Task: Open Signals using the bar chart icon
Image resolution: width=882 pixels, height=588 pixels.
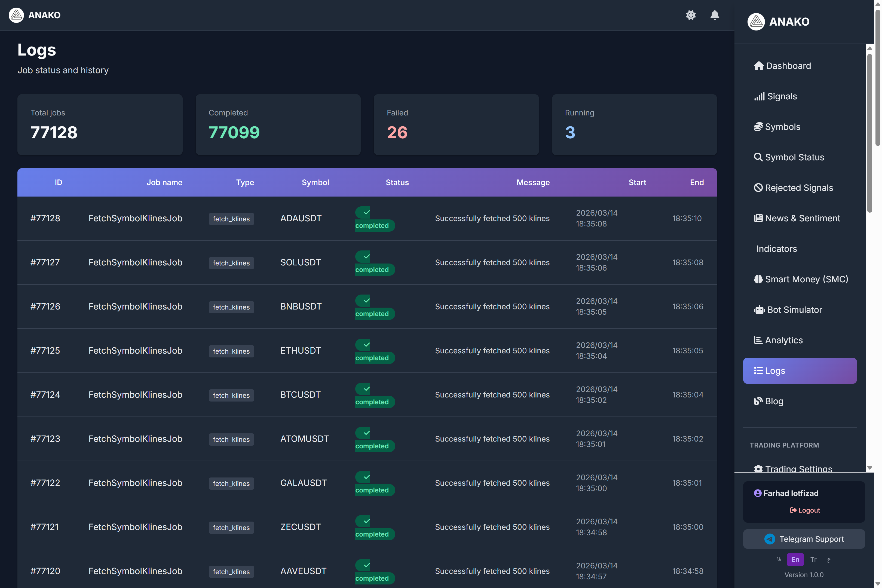Action: [x=759, y=96]
